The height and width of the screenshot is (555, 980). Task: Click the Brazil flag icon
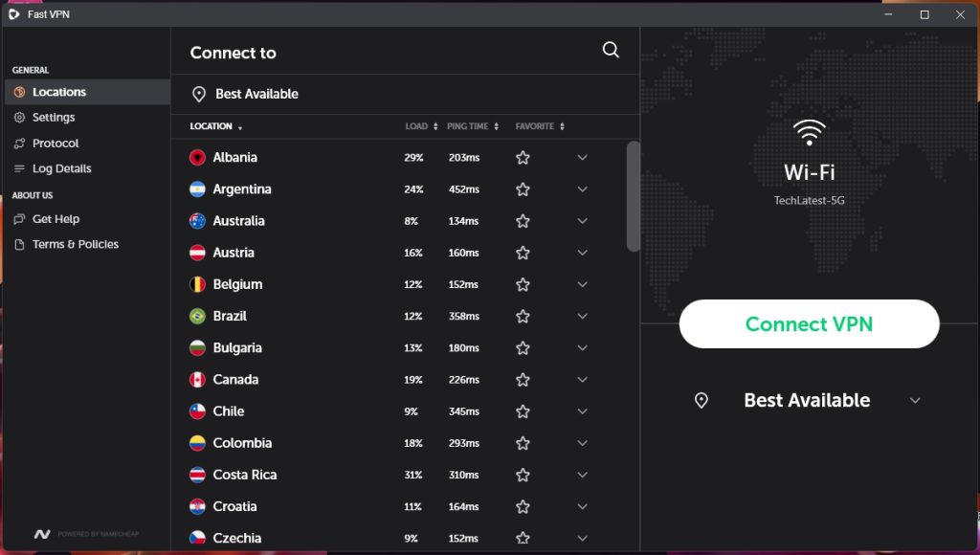pyautogui.click(x=198, y=316)
